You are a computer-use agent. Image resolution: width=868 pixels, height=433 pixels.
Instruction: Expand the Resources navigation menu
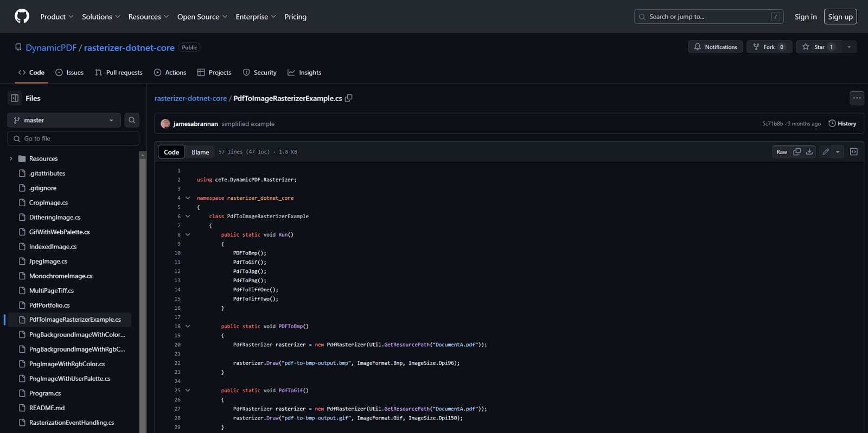(148, 17)
